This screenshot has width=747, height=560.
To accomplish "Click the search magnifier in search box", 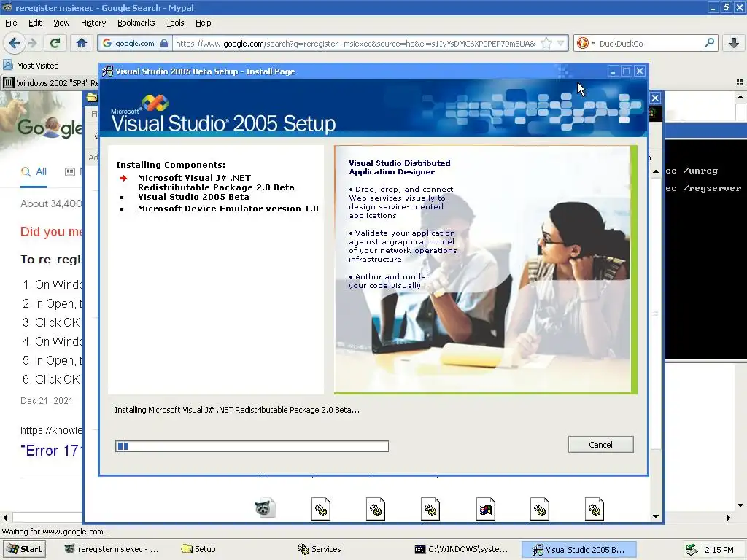I will (x=709, y=43).
